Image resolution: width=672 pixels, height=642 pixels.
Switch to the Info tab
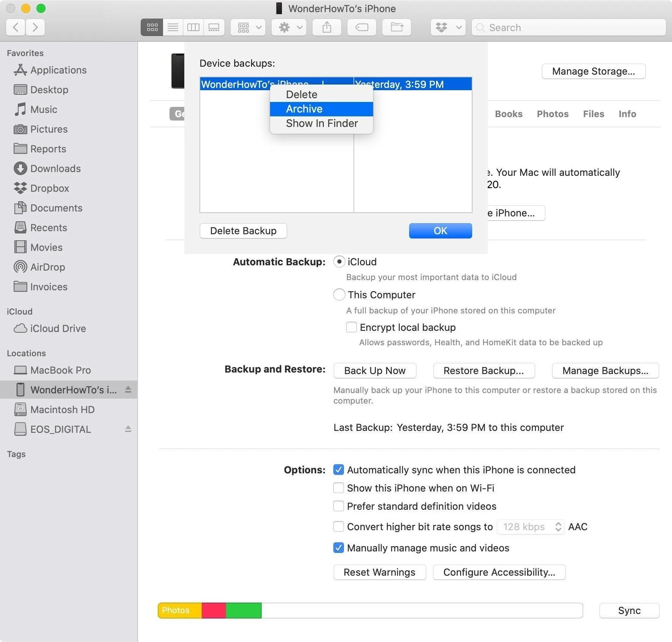coord(627,114)
